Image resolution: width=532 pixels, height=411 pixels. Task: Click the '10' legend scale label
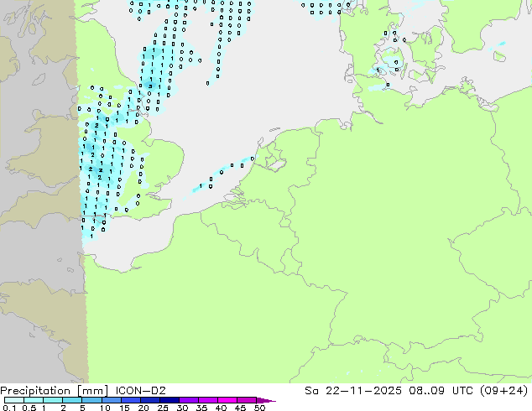pos(105,408)
